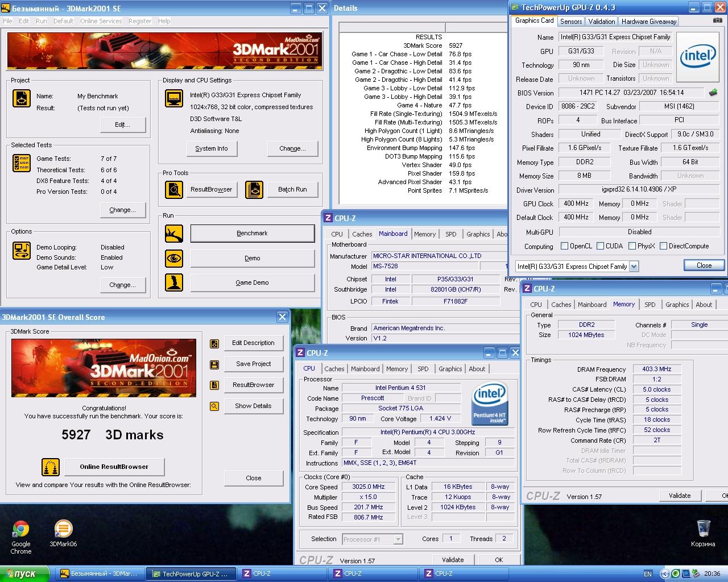
Task: Click the EN language indicator in tray
Action: click(648, 574)
